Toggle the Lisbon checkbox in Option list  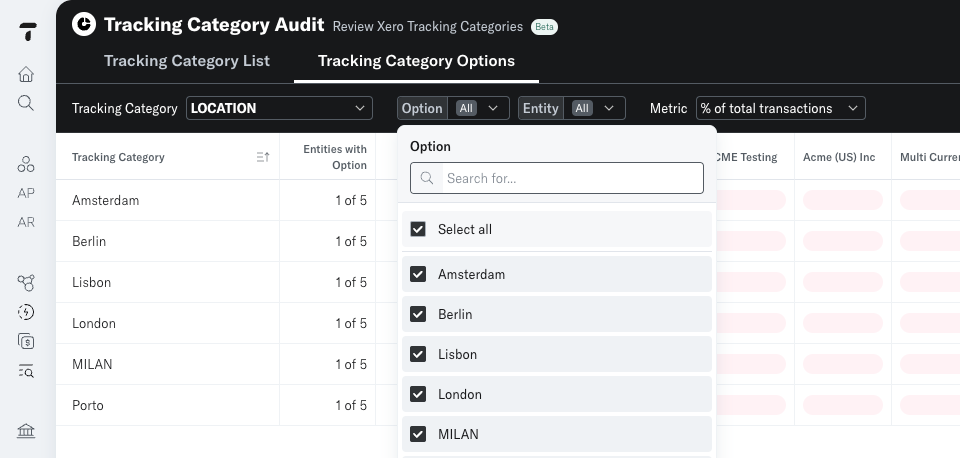point(418,354)
